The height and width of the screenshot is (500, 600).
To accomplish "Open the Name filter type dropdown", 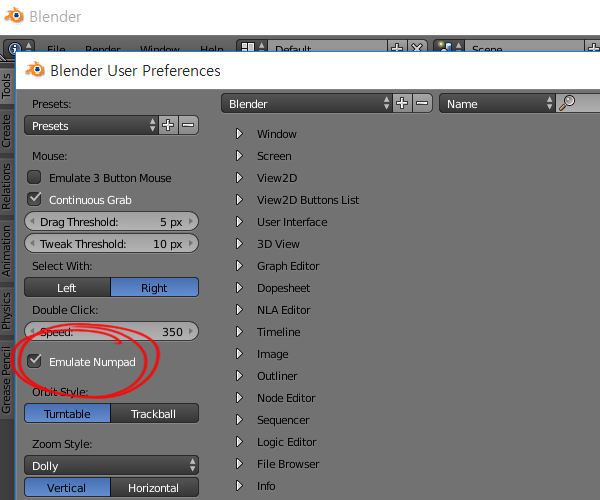I will point(497,103).
